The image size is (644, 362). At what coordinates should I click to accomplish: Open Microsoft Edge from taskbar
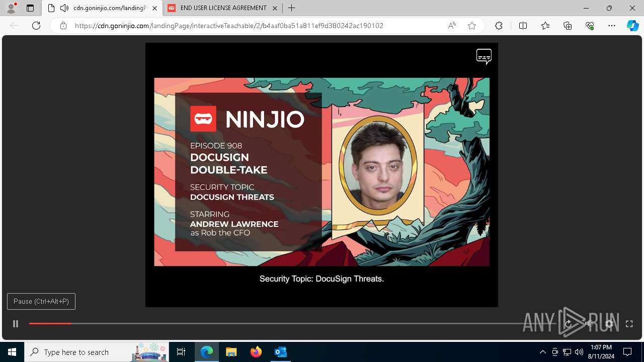point(207,352)
